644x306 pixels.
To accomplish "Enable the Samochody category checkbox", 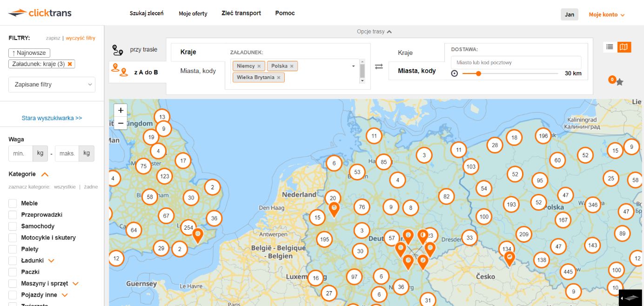I will click(13, 226).
